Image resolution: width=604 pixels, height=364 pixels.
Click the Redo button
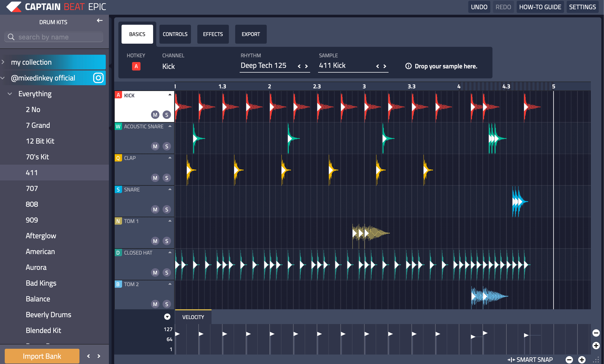503,7
